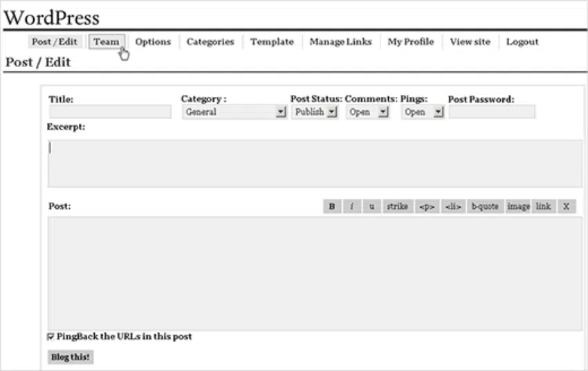588x371 pixels.
Task: Click the Post Password: label
Action: [481, 100]
